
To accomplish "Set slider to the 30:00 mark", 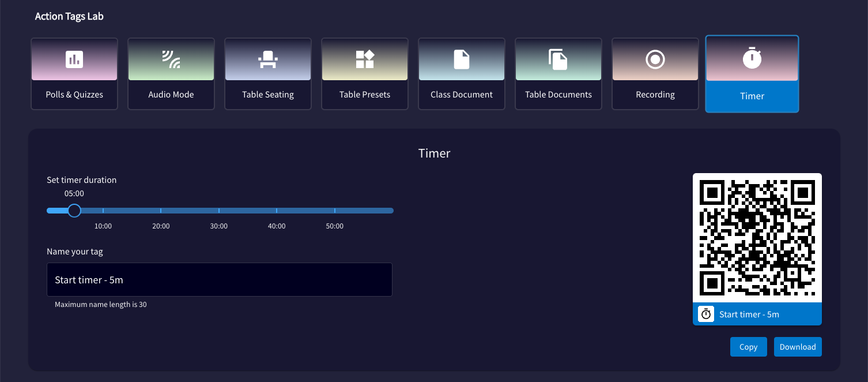I will tap(219, 211).
